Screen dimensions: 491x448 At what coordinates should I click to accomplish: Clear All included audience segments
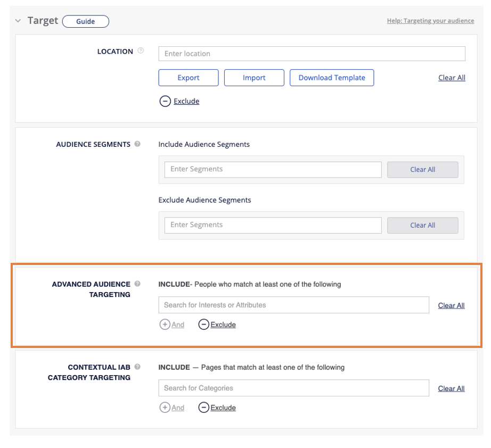tap(422, 170)
